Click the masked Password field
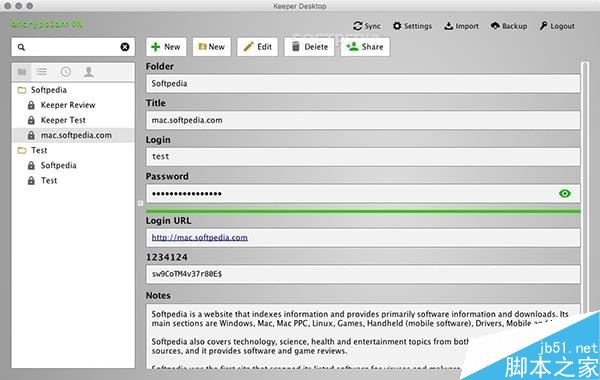This screenshot has width=600, height=380. click(x=363, y=194)
